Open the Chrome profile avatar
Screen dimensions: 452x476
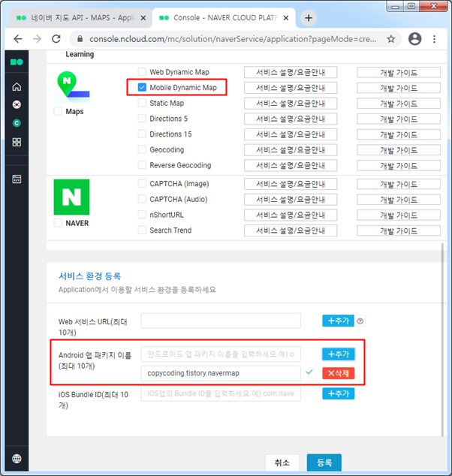[x=414, y=39]
